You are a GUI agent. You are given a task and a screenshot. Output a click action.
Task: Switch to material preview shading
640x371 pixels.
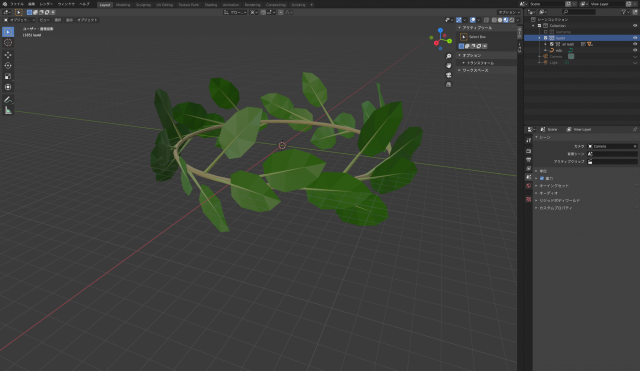click(506, 20)
